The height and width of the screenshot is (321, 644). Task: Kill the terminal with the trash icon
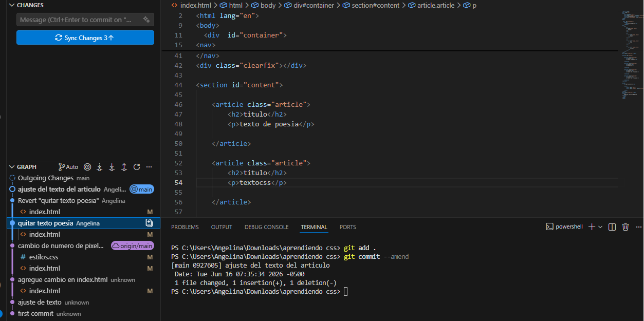625,226
